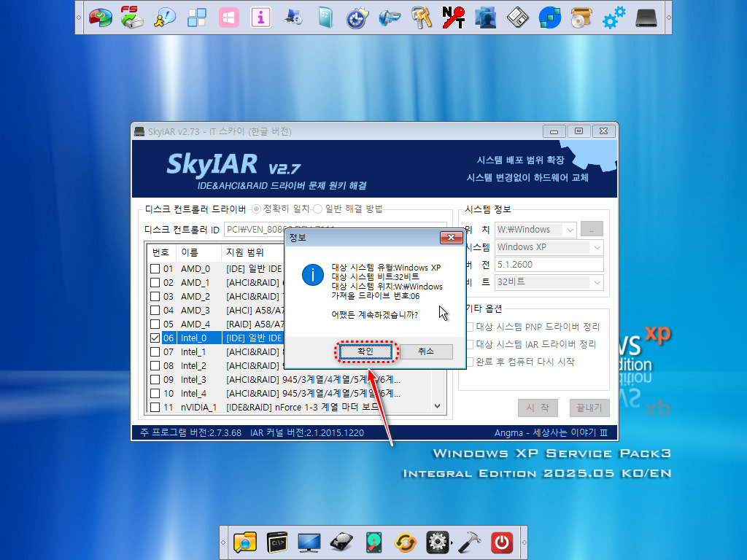
Task: Click the left collapse handle of bottom dock
Action: tap(223, 542)
